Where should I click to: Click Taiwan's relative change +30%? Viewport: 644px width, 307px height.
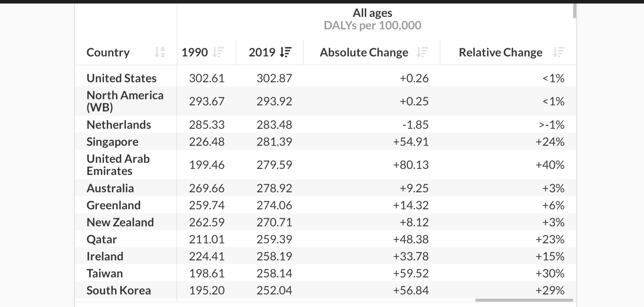tap(550, 273)
